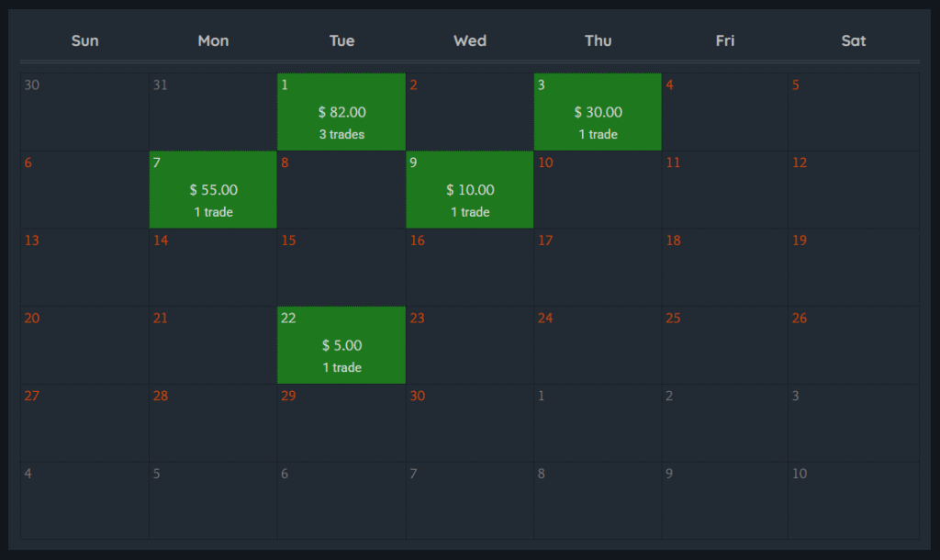
Task: Click greyed-out day 31 of previous month
Action: (x=213, y=112)
